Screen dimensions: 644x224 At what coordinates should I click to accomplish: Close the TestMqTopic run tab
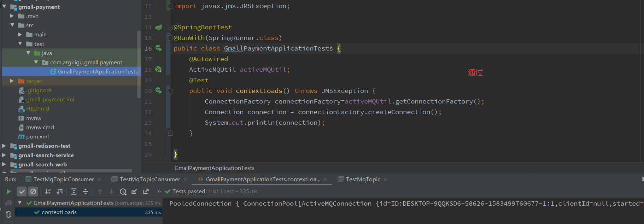point(385,179)
